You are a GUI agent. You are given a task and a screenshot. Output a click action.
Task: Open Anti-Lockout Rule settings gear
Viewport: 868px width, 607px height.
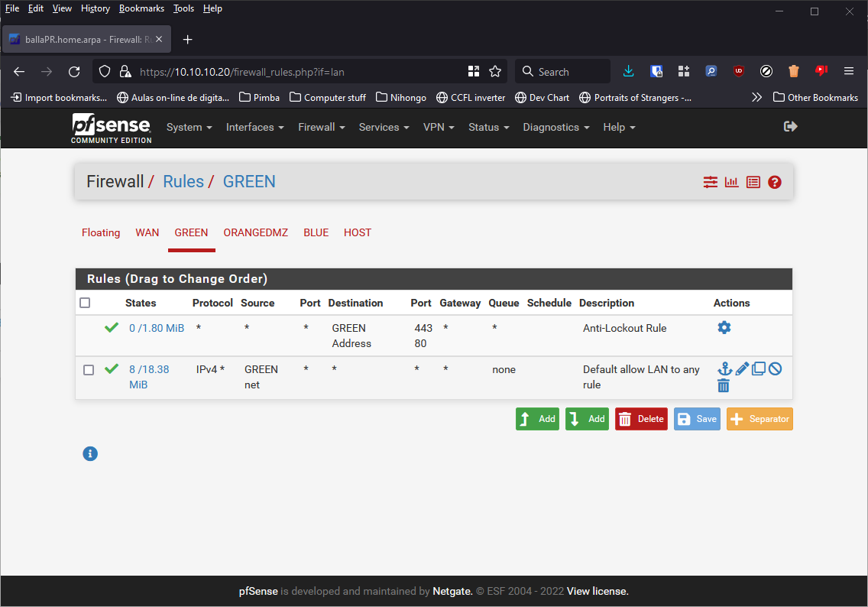tap(724, 327)
